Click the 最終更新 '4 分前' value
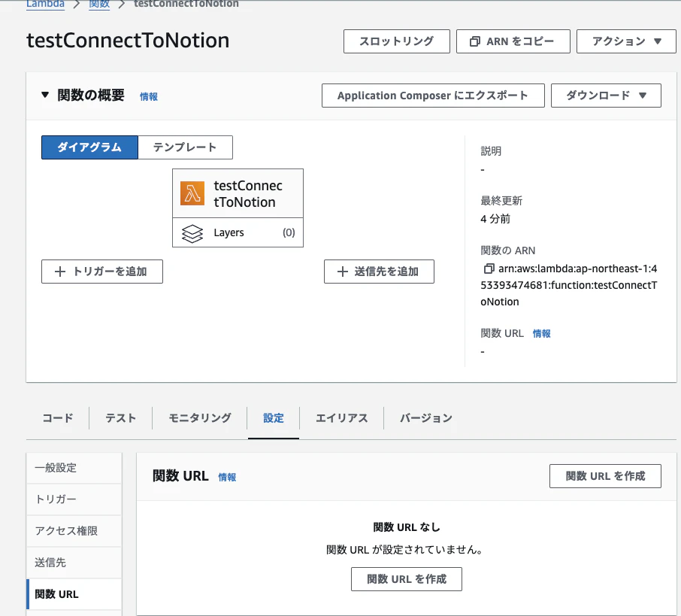Screen dimensions: 681x616 click(495, 219)
